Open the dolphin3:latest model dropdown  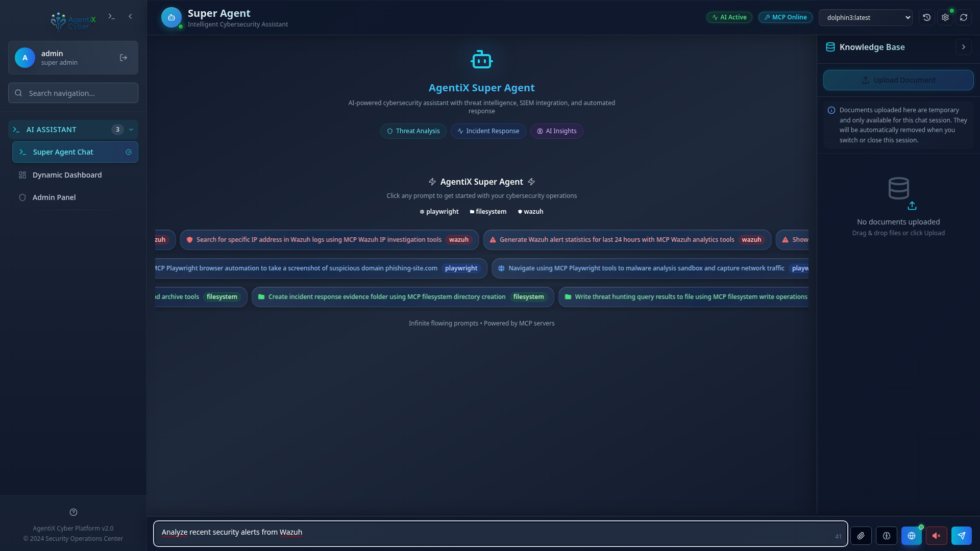click(x=866, y=17)
